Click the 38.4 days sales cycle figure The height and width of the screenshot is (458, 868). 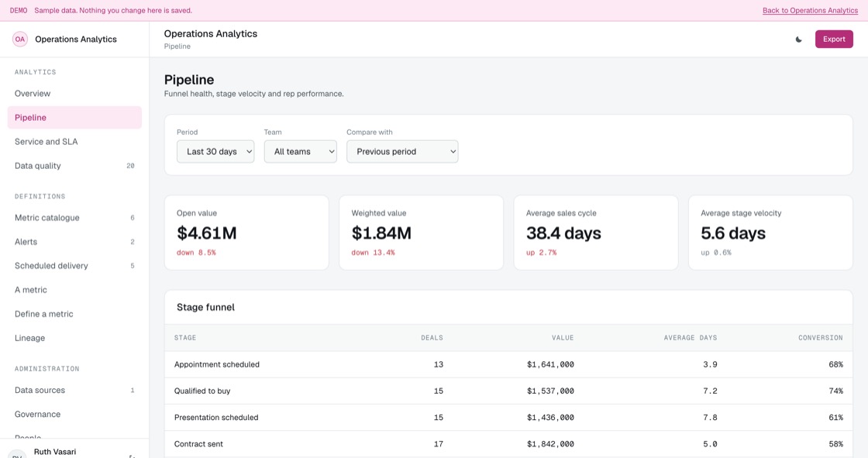point(563,233)
